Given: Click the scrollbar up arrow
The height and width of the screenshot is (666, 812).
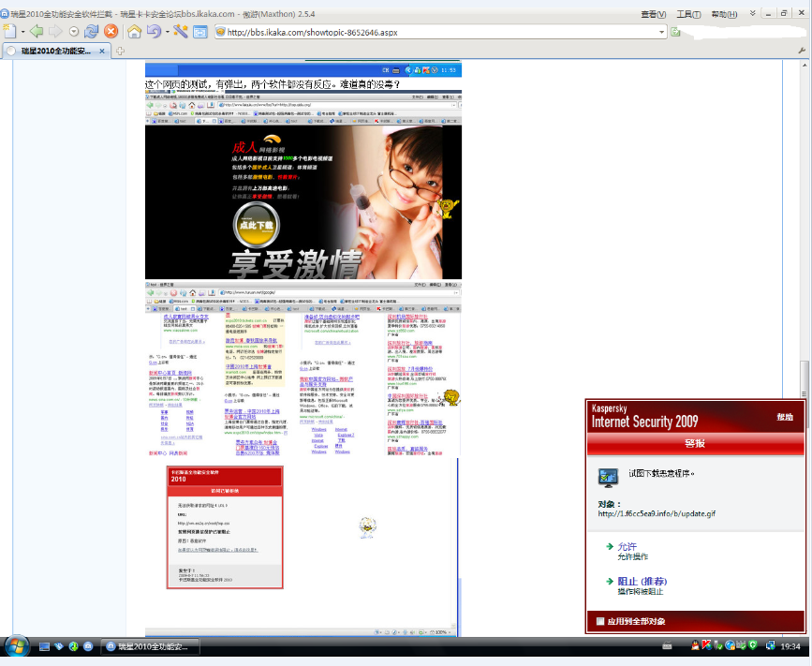Looking at the screenshot, I should tap(805, 66).
